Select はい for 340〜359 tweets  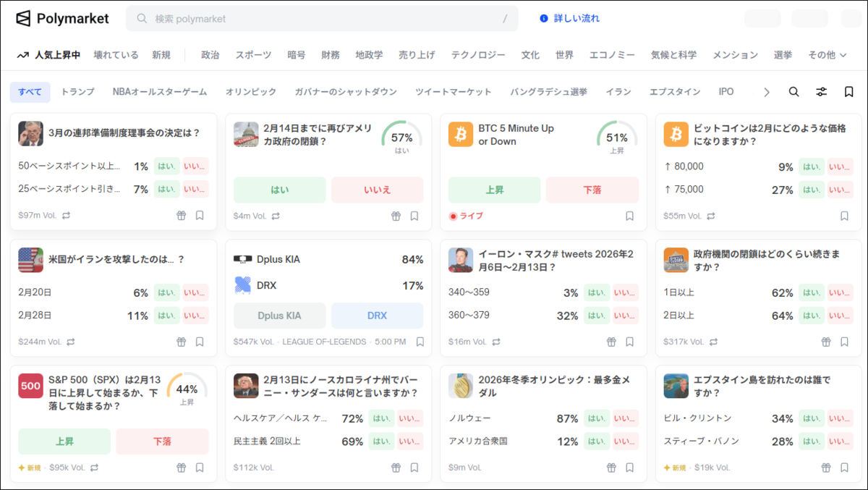click(597, 292)
